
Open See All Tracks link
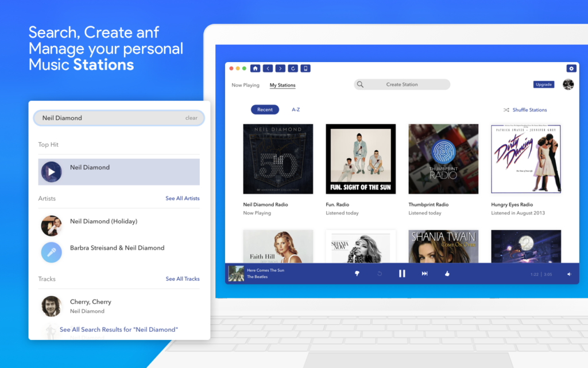(x=183, y=279)
